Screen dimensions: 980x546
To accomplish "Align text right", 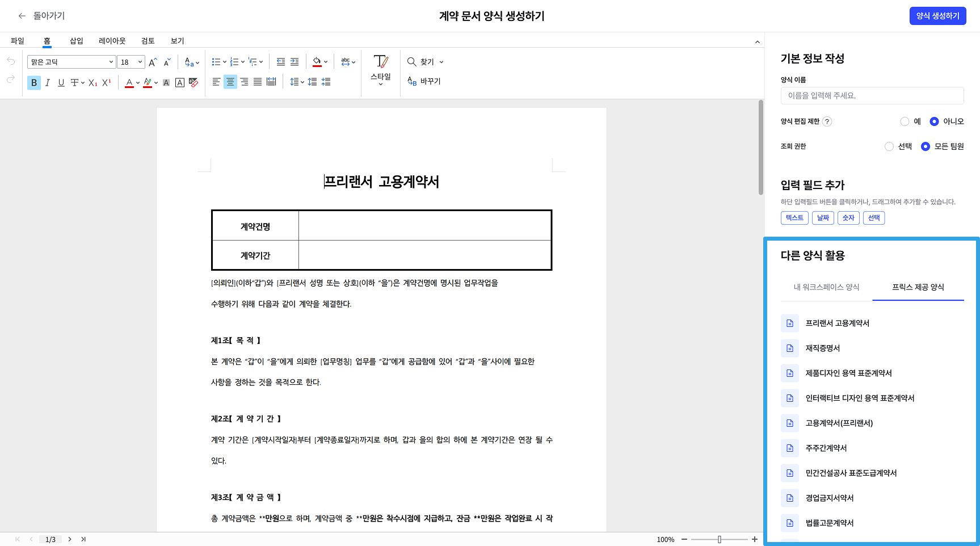I will pos(244,82).
